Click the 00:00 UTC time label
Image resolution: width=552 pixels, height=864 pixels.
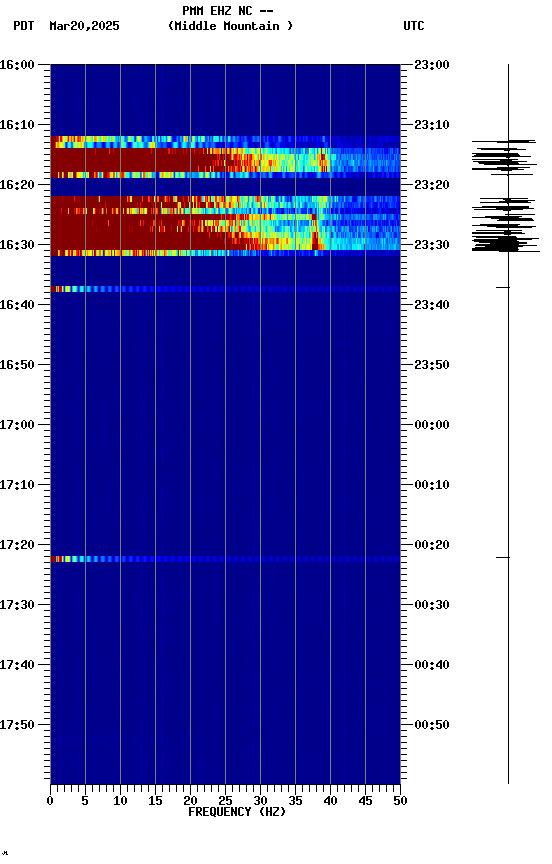pyautogui.click(x=432, y=425)
